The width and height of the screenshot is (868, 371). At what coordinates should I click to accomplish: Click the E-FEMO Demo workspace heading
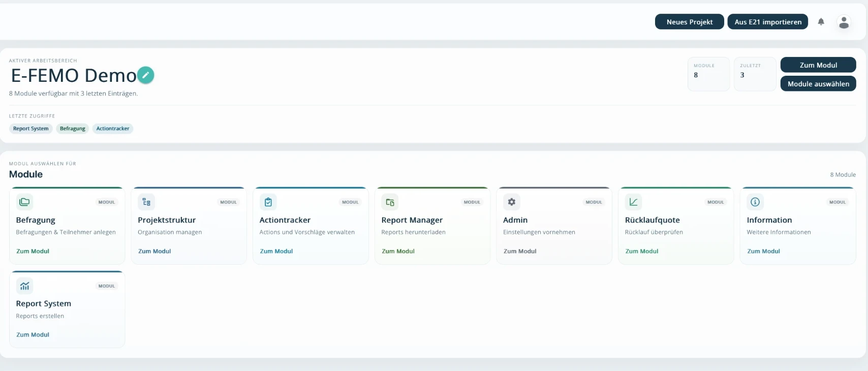pyautogui.click(x=74, y=75)
